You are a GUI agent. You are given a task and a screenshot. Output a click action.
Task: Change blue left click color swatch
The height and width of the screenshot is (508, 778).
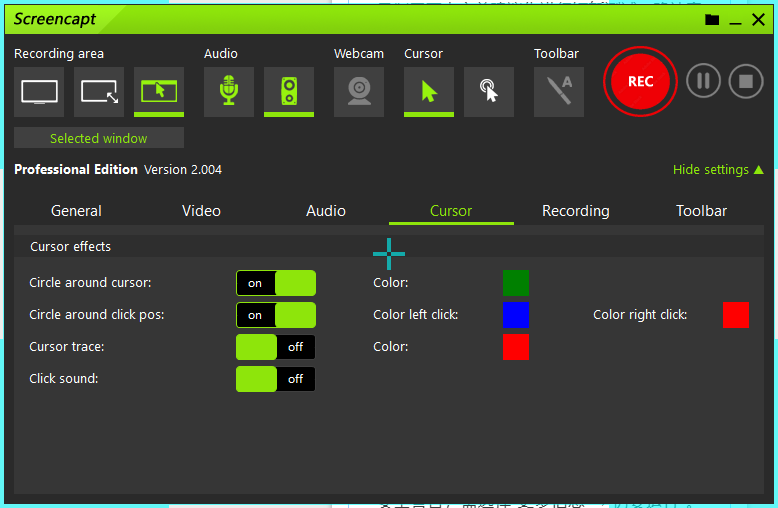click(x=516, y=315)
